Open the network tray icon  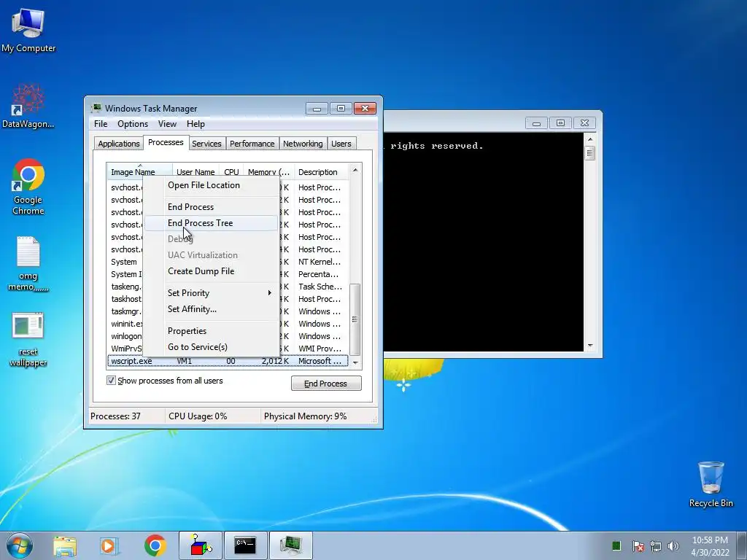point(656,545)
